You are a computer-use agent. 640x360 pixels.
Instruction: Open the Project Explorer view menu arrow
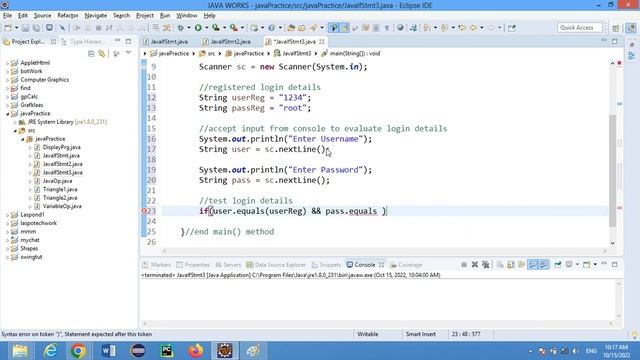[128, 53]
